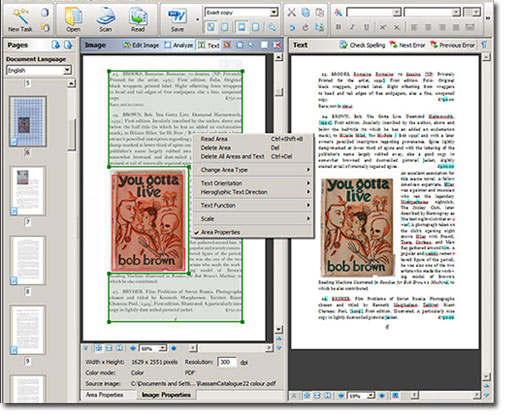Switch to the Area Properties tab
Image resolution: width=510 pixels, height=415 pixels.
point(104,395)
